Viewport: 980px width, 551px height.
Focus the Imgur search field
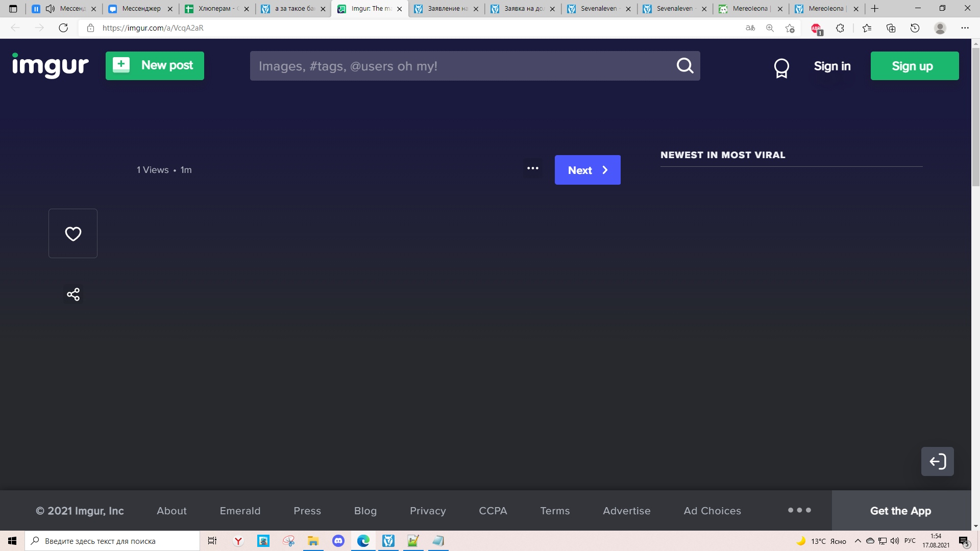tap(459, 66)
